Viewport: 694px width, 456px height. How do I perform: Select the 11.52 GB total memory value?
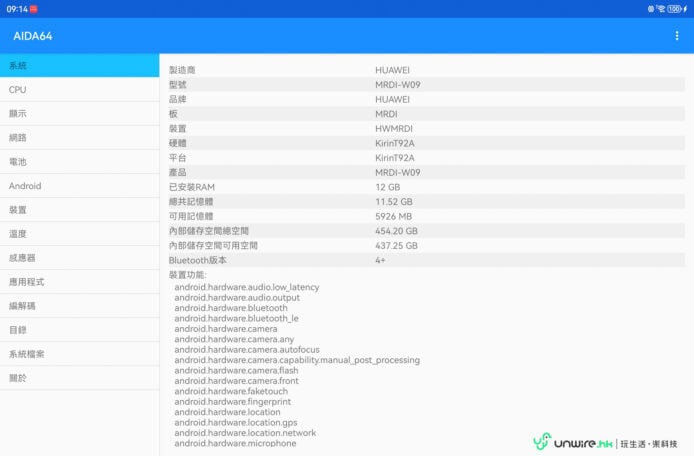pyautogui.click(x=393, y=201)
